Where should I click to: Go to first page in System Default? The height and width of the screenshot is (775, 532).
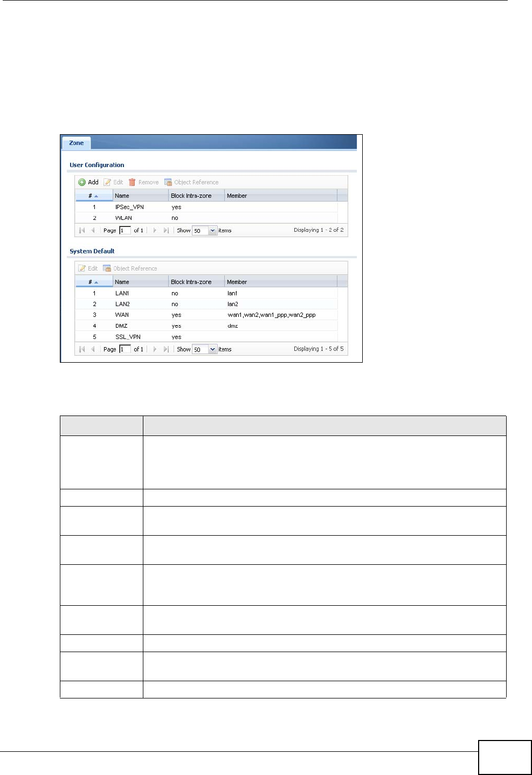[82, 349]
